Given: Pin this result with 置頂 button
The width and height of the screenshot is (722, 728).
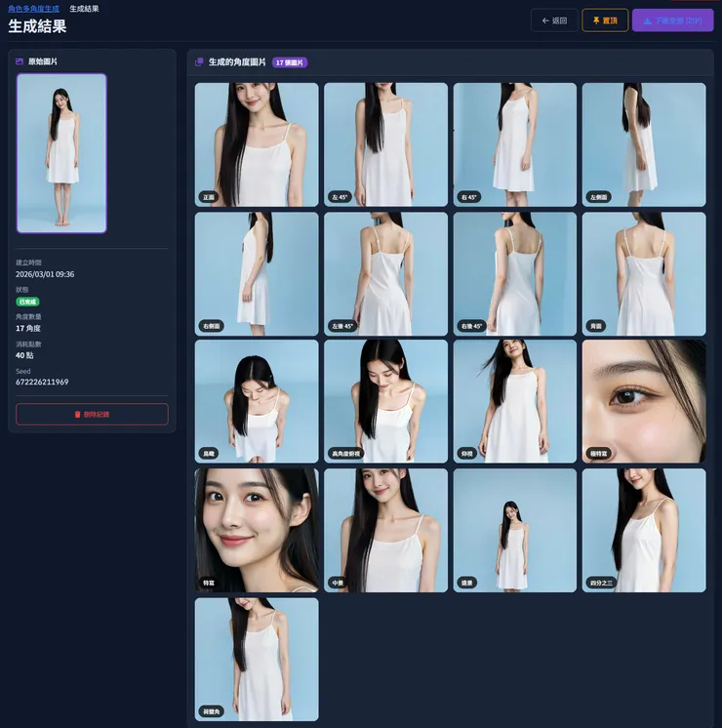Looking at the screenshot, I should pos(605,20).
